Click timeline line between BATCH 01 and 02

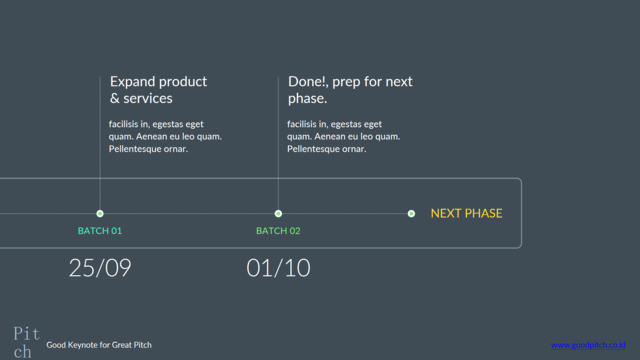click(189, 213)
